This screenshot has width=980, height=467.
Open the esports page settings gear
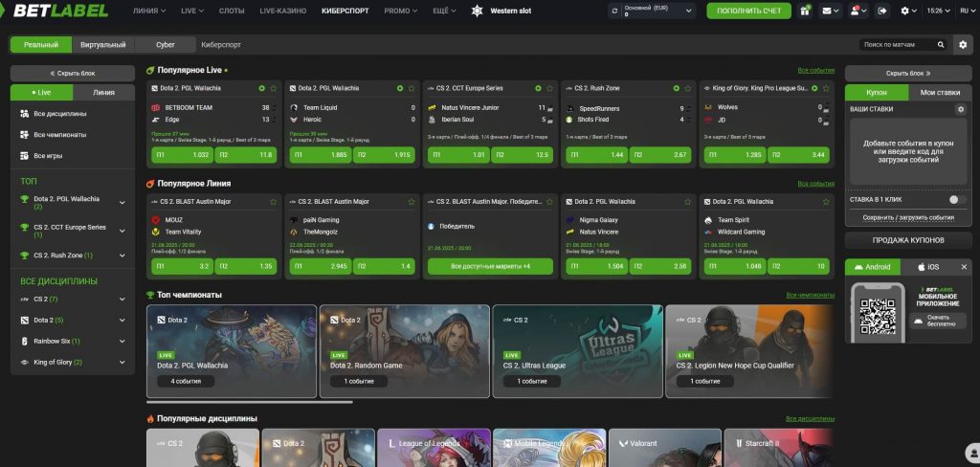pos(963,45)
